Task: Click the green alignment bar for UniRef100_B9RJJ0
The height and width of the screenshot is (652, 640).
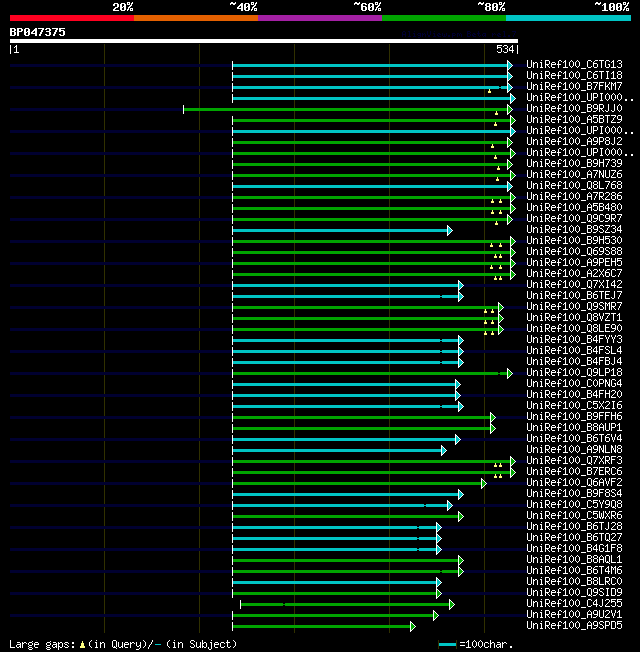Action: [345, 109]
